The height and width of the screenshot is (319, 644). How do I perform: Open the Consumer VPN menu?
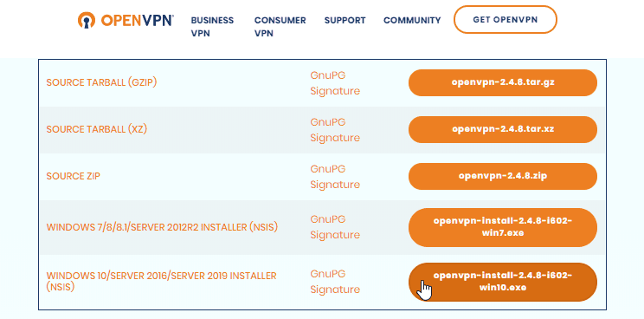point(280,27)
